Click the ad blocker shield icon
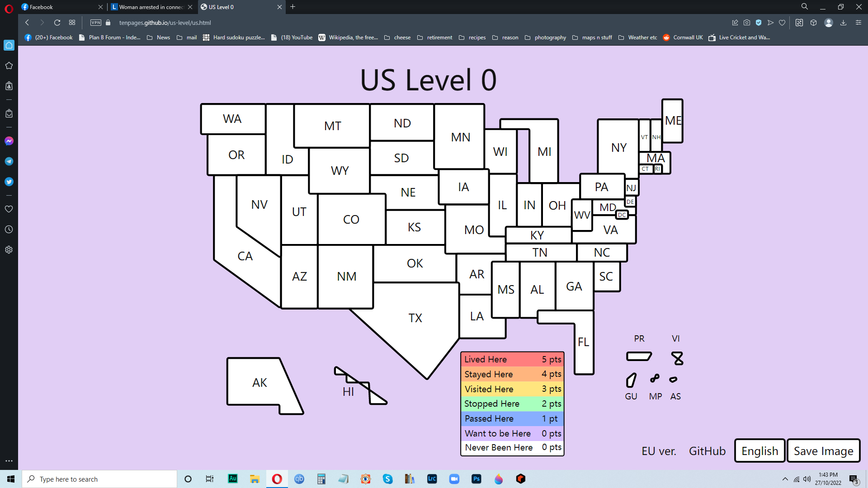 (759, 23)
